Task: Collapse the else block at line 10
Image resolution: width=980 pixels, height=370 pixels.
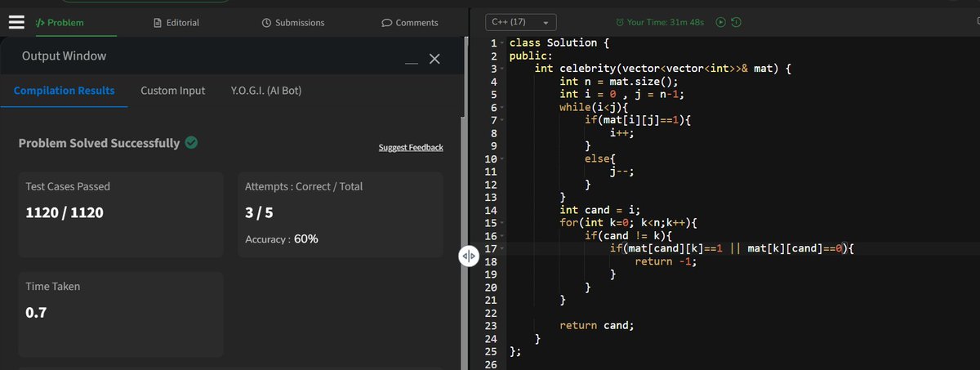Action: coord(503,159)
